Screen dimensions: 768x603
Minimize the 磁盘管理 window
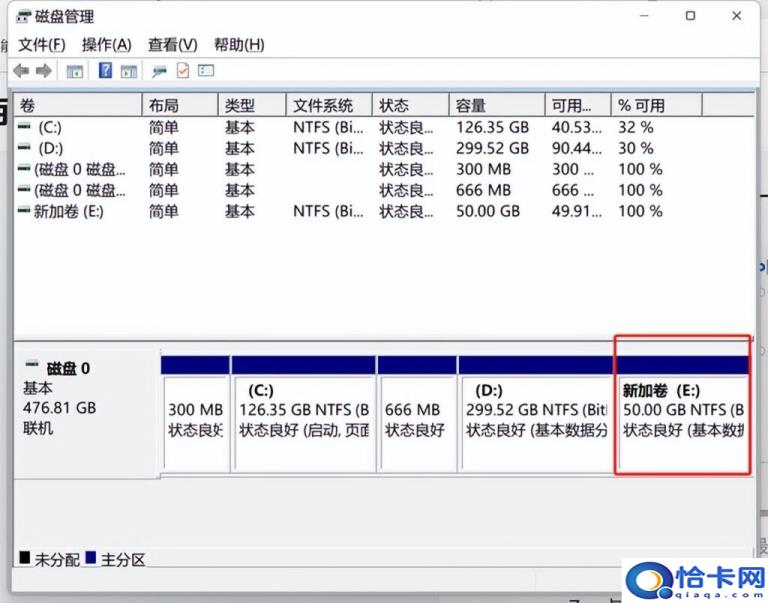click(x=644, y=16)
